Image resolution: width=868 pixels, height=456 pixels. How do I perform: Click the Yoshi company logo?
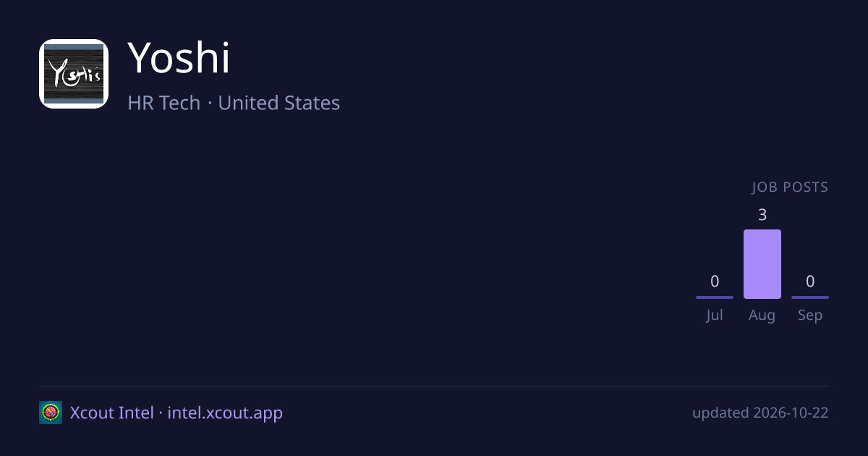point(74,74)
